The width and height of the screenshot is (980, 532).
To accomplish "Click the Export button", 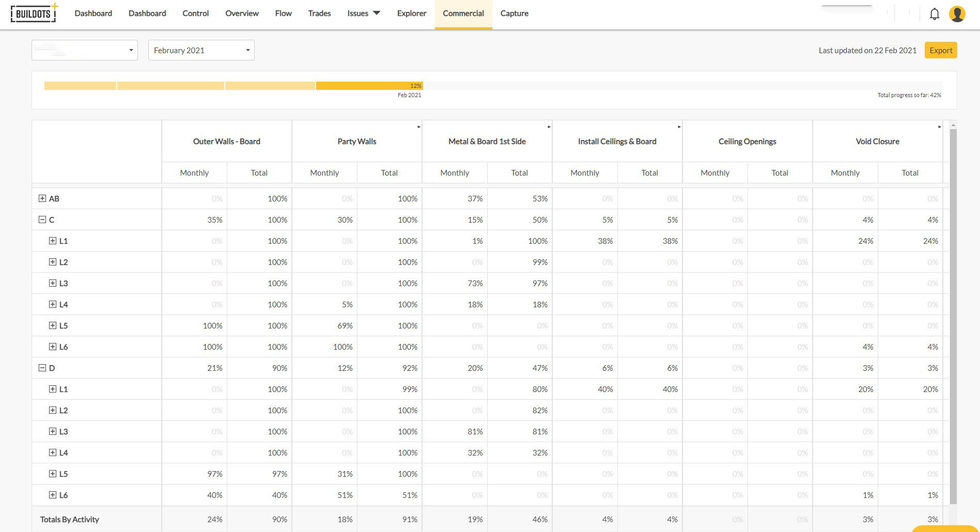I will coord(940,50).
